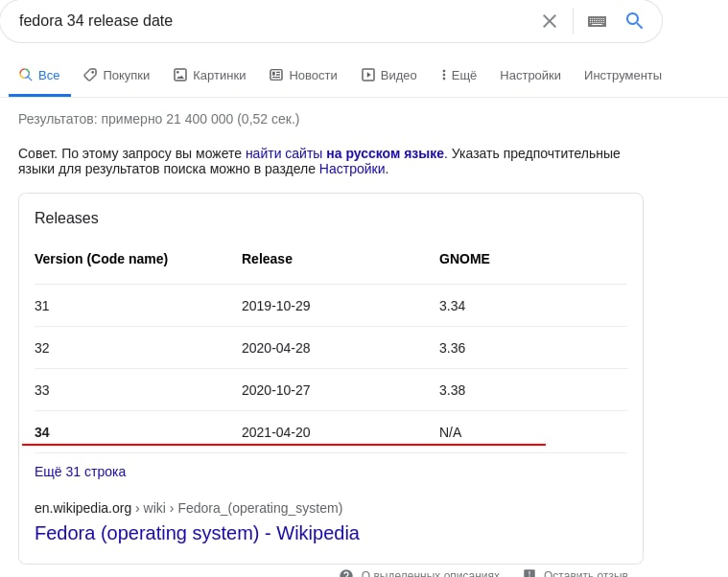Select the GNOME 3.34 cell
This screenshot has width=728, height=577.
click(452, 306)
